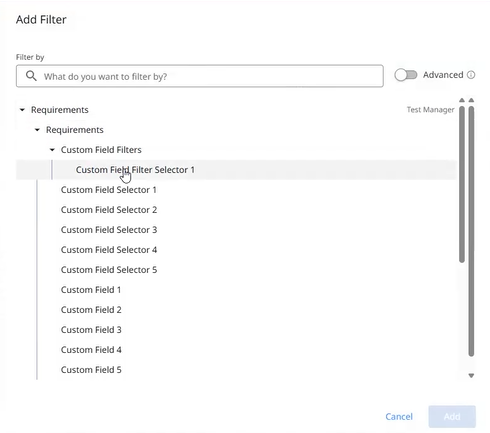
Task: Select Custom Field Selector 1
Action: [x=108, y=190]
